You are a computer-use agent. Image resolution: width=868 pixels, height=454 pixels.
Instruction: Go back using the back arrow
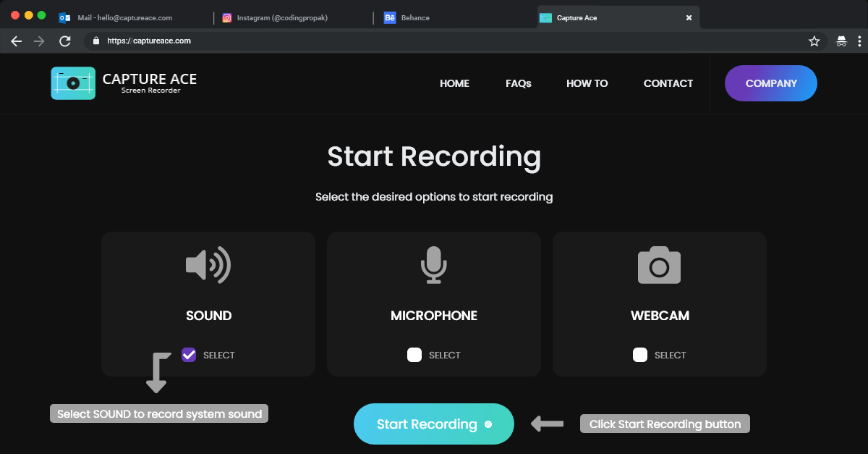[17, 41]
